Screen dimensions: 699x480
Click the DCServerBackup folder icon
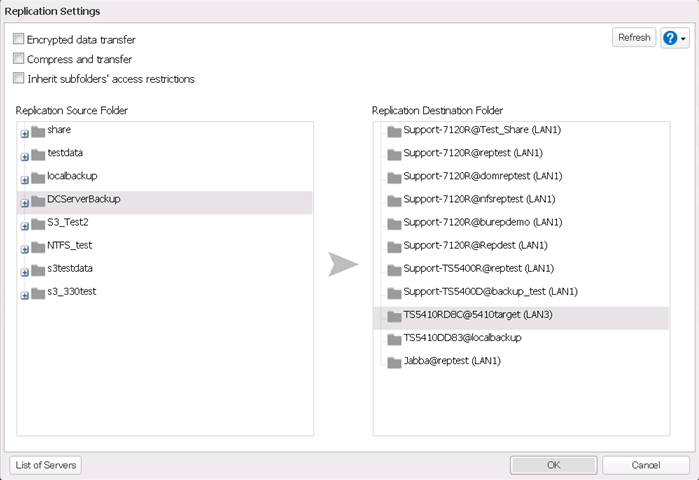(38, 200)
